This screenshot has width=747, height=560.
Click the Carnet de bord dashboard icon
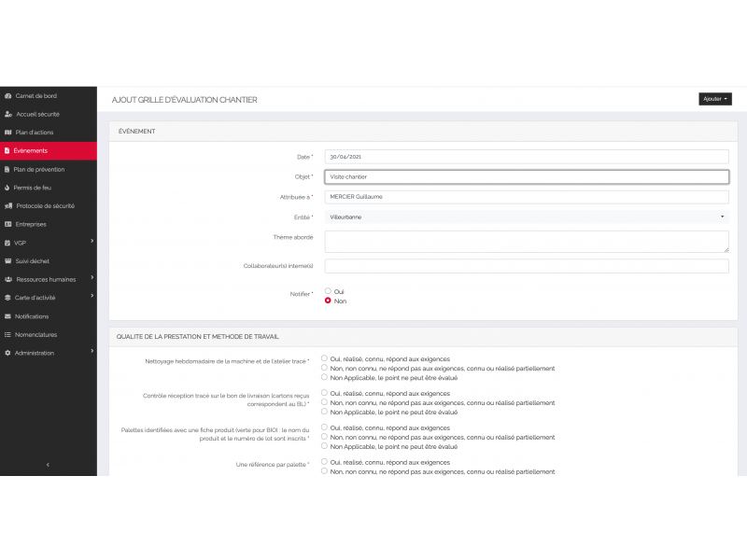(8, 96)
